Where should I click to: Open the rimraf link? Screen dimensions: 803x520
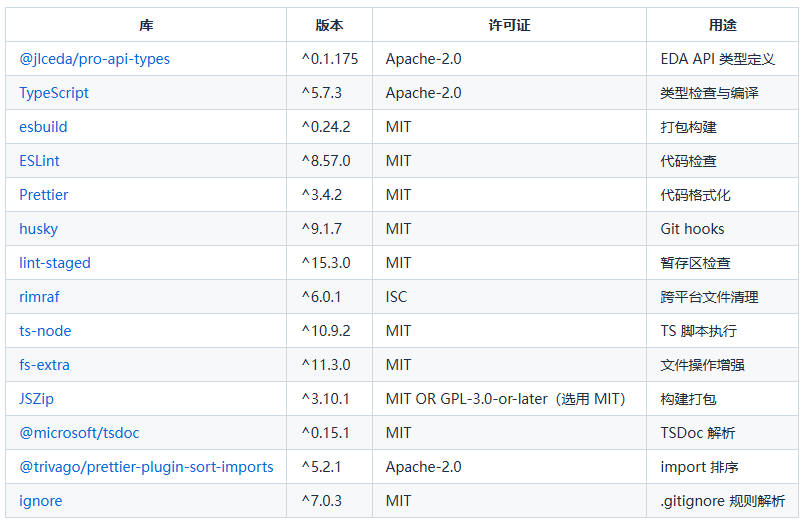39,297
